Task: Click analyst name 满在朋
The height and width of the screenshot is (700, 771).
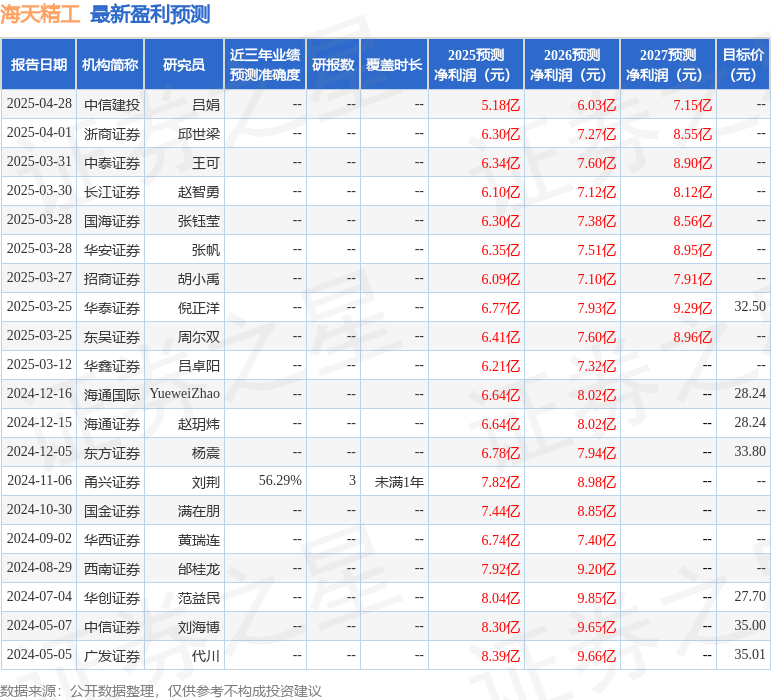Action: tap(199, 511)
